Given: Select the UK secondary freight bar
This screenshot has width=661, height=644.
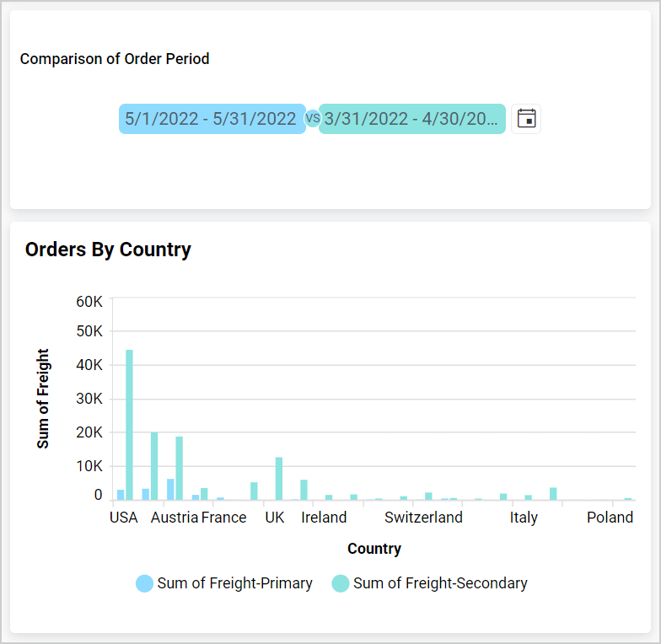Looking at the screenshot, I should tap(279, 479).
